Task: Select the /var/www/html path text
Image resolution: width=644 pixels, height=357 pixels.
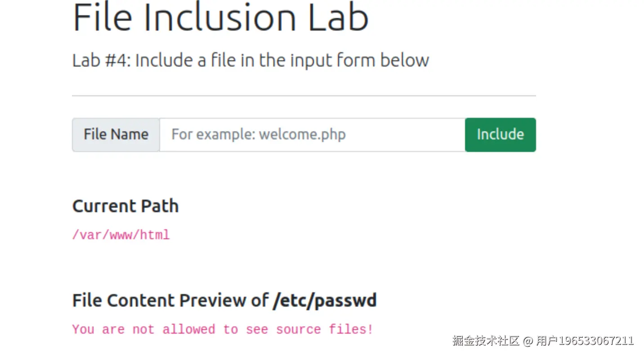Action: (x=121, y=235)
